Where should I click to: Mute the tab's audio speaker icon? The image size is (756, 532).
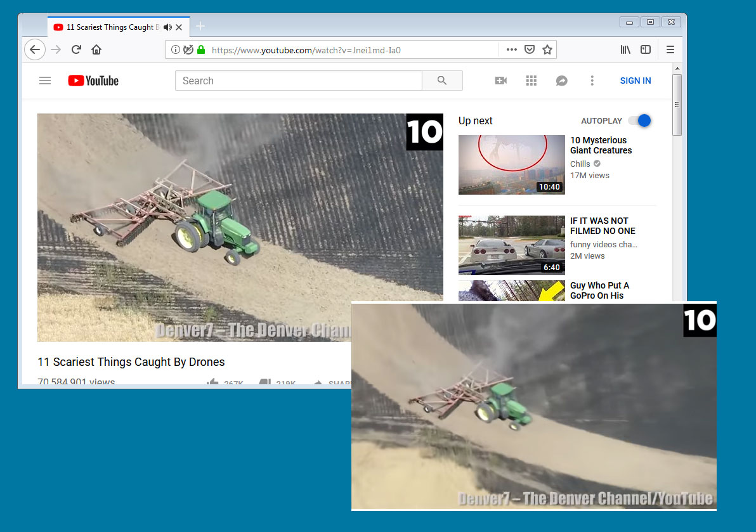(x=168, y=27)
